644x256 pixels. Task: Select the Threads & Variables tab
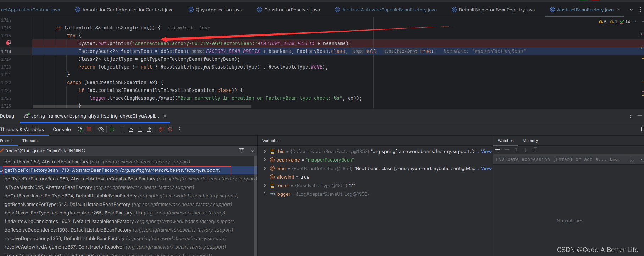[x=22, y=130]
